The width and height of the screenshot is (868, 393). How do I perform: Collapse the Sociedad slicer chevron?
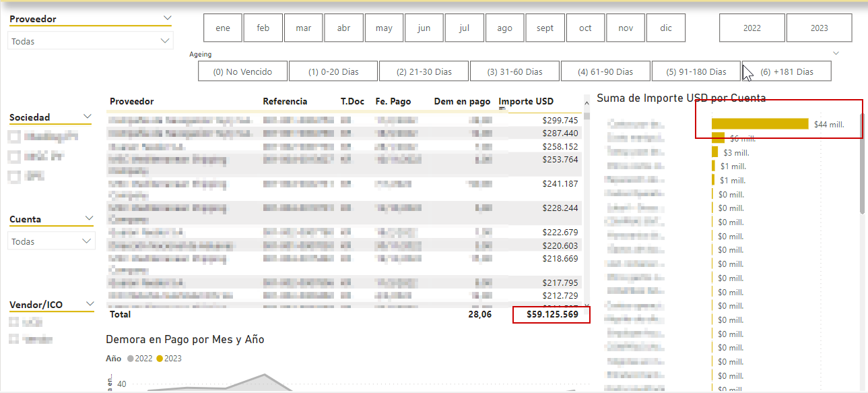[x=87, y=117]
